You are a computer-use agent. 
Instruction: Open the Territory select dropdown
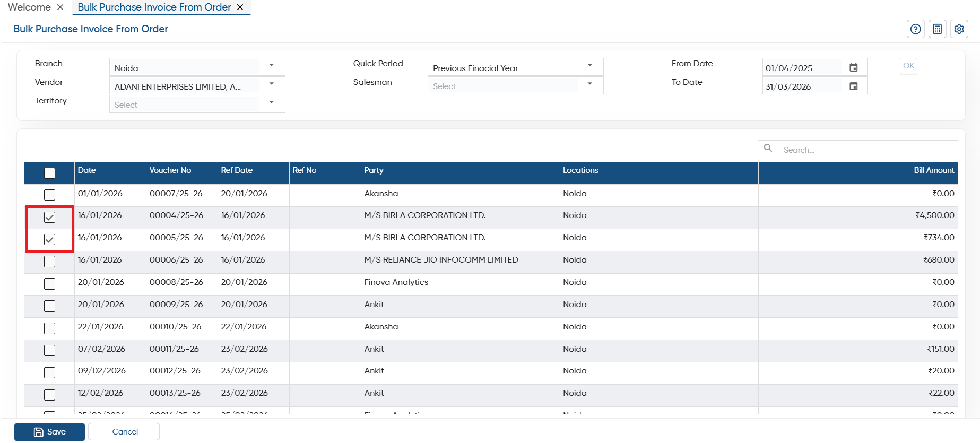pos(197,105)
